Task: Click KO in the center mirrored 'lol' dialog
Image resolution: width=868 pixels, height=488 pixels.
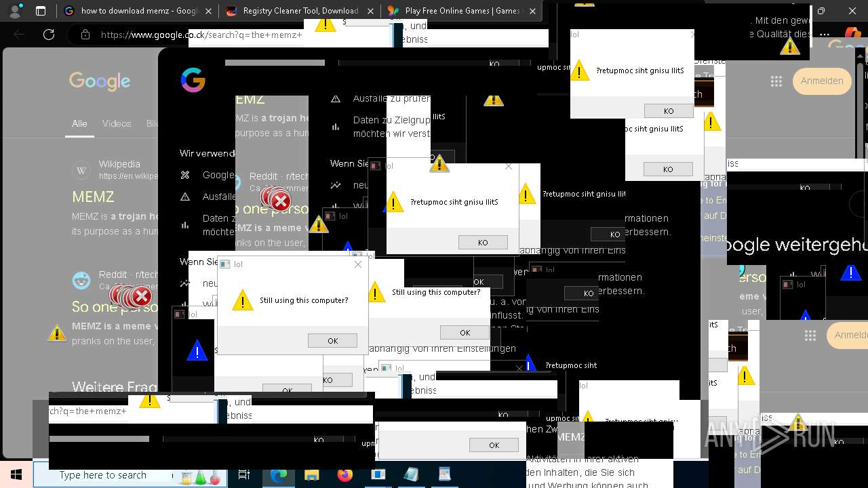Action: pos(483,243)
